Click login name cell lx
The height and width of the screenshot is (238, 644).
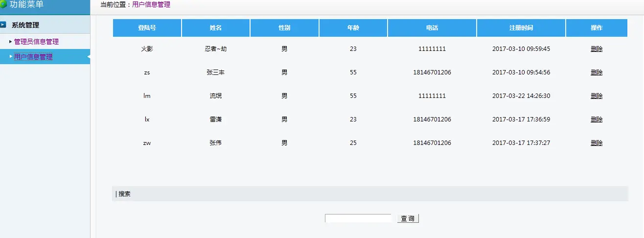147,119
